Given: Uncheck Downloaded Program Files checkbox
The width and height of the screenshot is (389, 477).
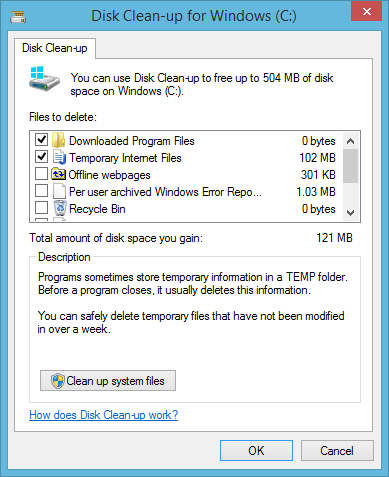Looking at the screenshot, I should coord(42,140).
